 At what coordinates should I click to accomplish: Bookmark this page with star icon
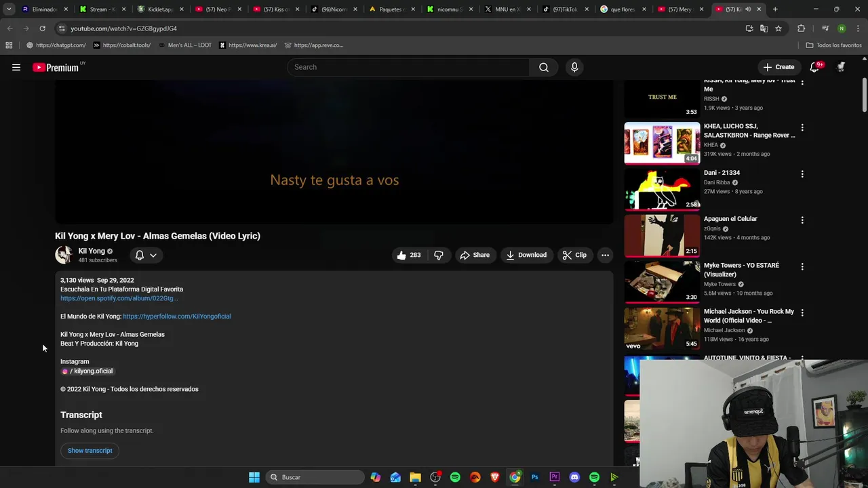[x=778, y=28]
